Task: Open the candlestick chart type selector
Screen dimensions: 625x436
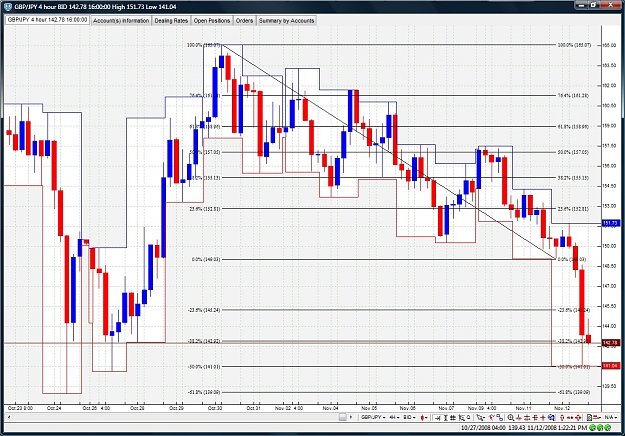Action: [x=424, y=418]
